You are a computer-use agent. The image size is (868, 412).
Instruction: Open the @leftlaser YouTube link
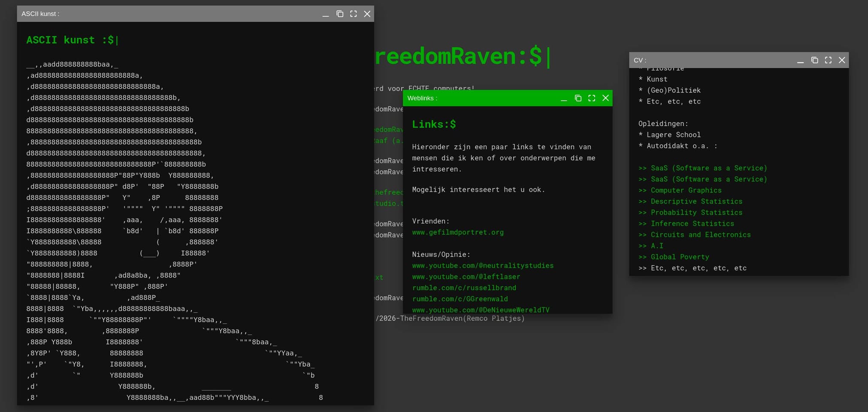click(x=466, y=277)
